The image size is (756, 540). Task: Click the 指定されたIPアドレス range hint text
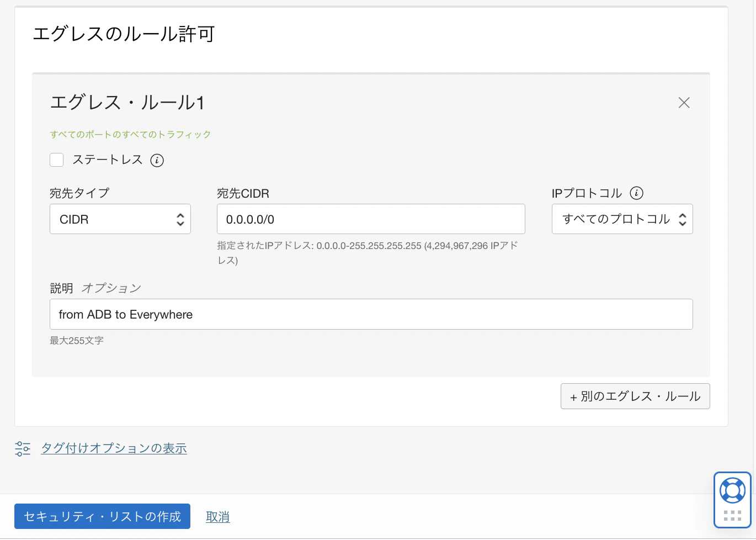click(368, 253)
